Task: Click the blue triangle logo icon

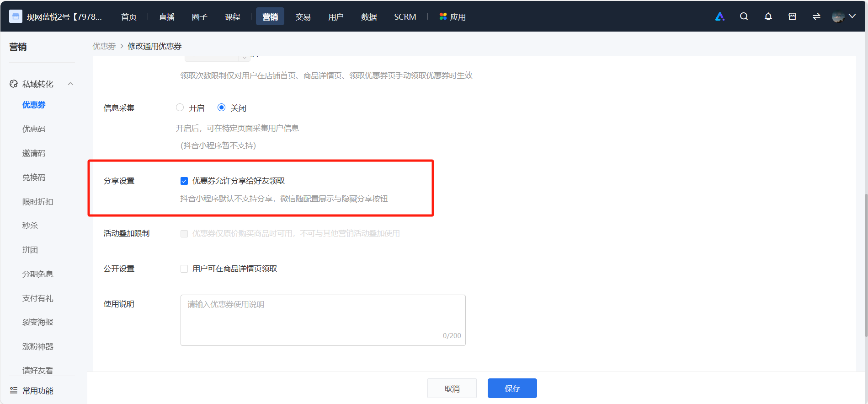Action: click(720, 16)
